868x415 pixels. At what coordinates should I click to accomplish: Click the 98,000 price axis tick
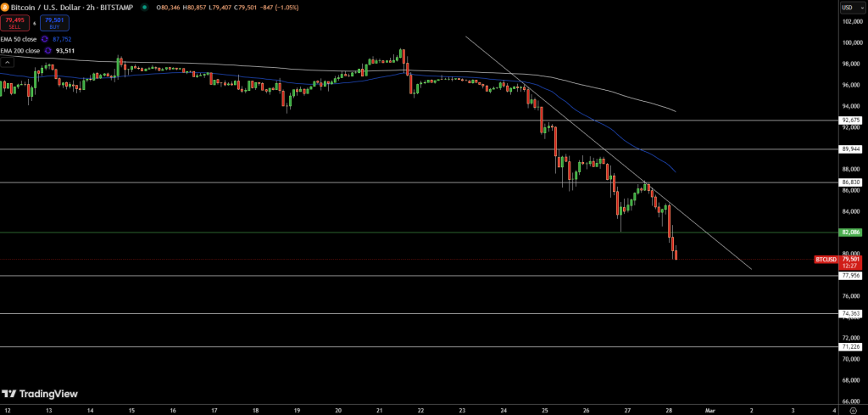(850, 64)
